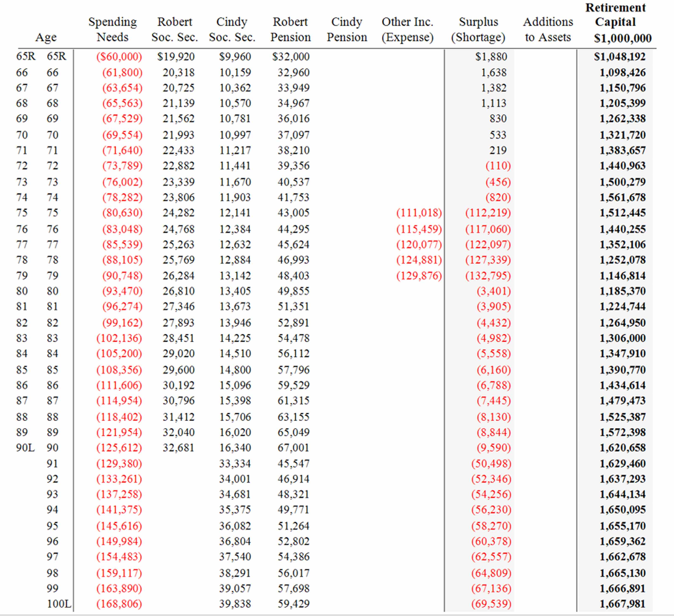Image resolution: width=674 pixels, height=616 pixels.
Task: Select Robert Soc. Sec. value 20,725
Action: [x=179, y=88]
